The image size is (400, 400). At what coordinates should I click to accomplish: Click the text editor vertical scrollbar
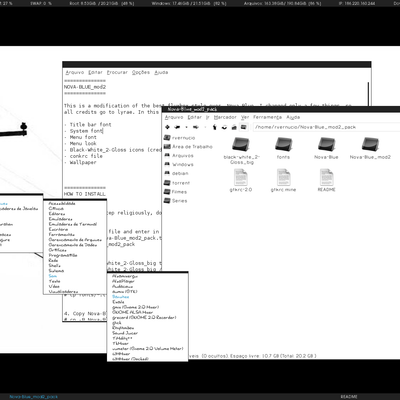click(x=369, y=94)
